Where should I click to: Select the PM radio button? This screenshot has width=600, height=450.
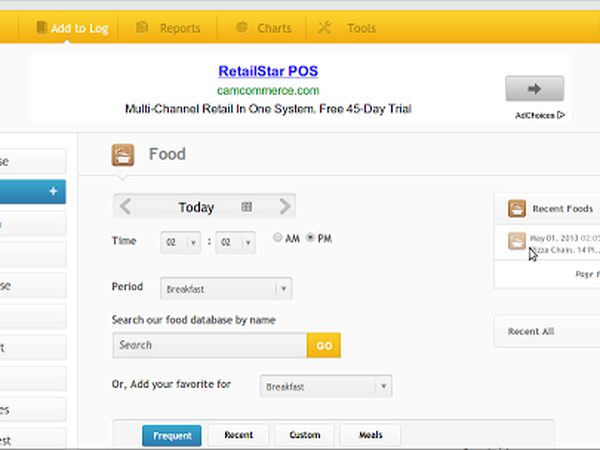point(310,238)
